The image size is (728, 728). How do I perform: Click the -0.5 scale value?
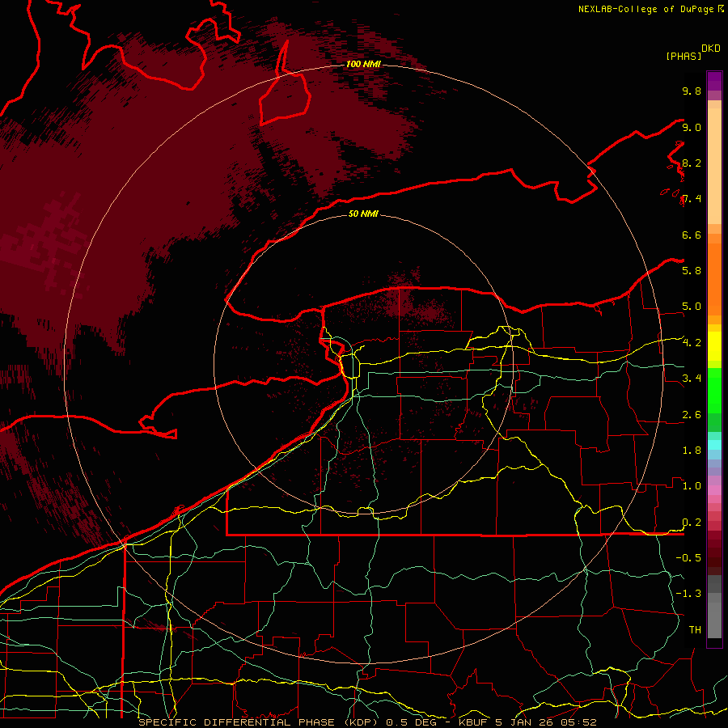pyautogui.click(x=688, y=557)
